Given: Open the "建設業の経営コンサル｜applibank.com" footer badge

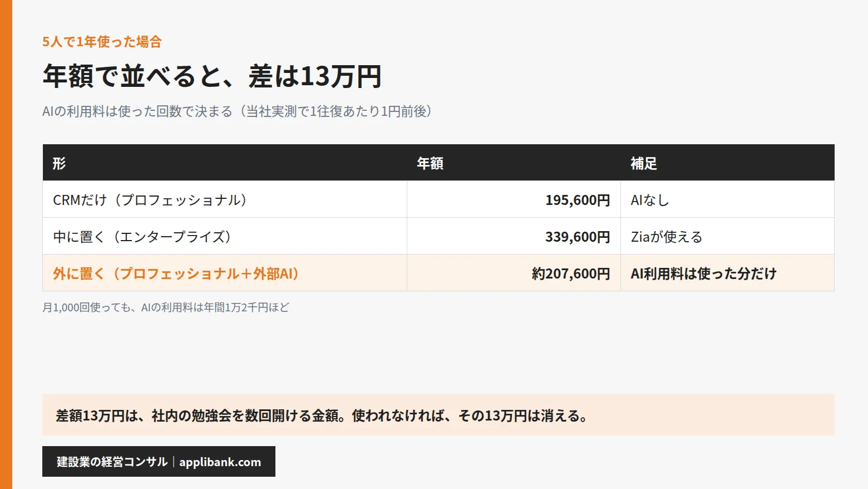Looking at the screenshot, I should pyautogui.click(x=159, y=462).
